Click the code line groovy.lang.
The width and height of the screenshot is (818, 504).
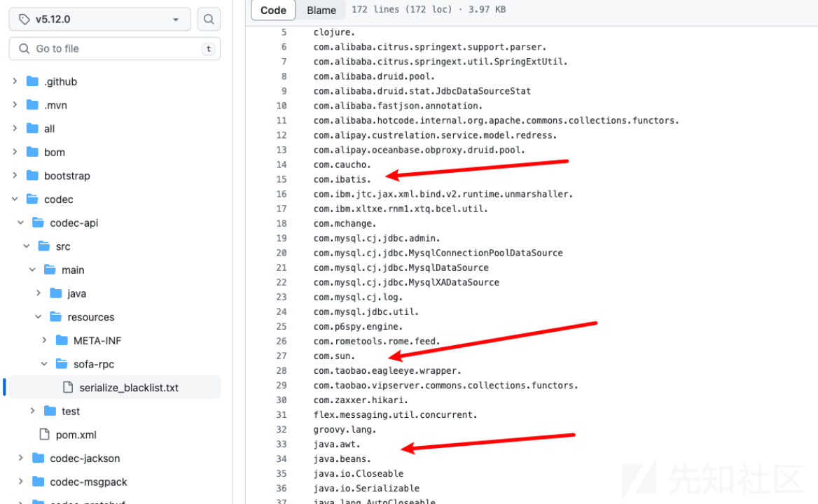coord(345,430)
